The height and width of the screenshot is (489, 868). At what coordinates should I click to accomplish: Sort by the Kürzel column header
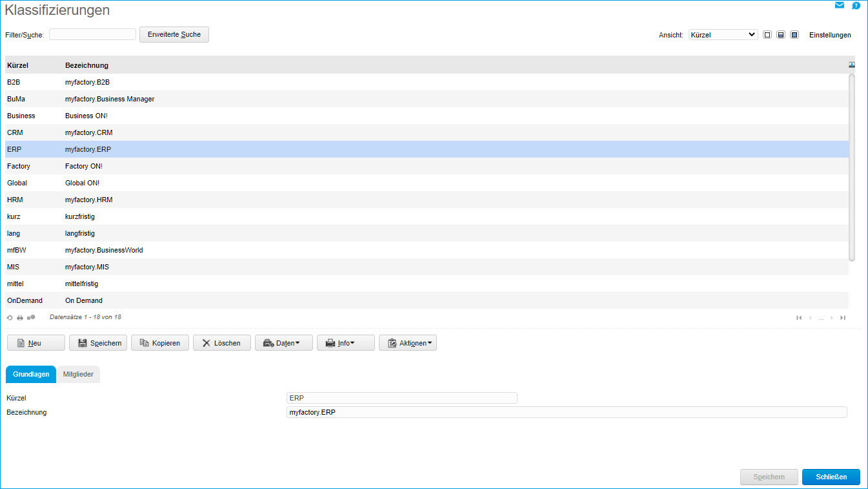[x=17, y=65]
